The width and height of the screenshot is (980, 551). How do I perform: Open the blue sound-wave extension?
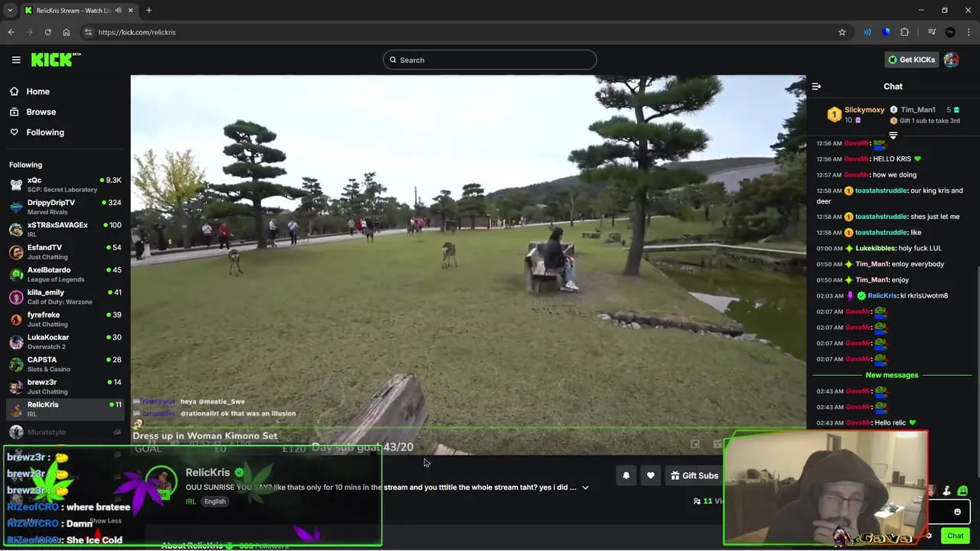[x=867, y=32]
